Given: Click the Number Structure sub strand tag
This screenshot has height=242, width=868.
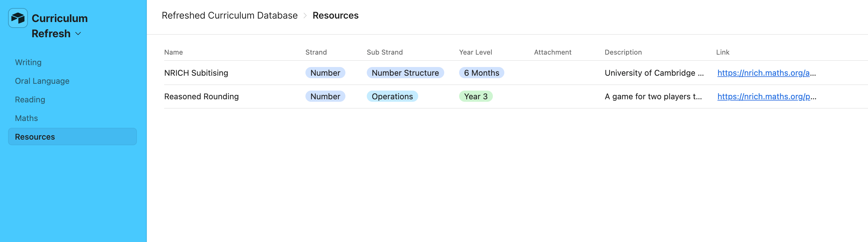Looking at the screenshot, I should [x=406, y=73].
